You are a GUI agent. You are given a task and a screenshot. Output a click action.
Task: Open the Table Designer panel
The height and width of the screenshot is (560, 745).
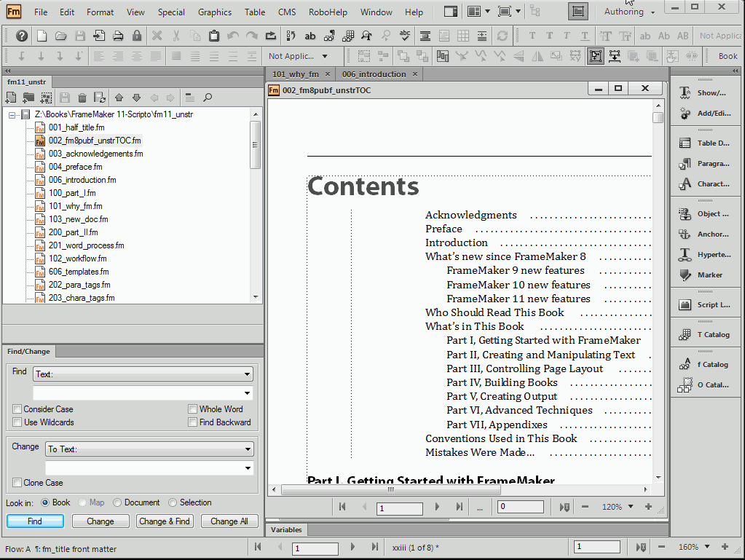click(706, 143)
